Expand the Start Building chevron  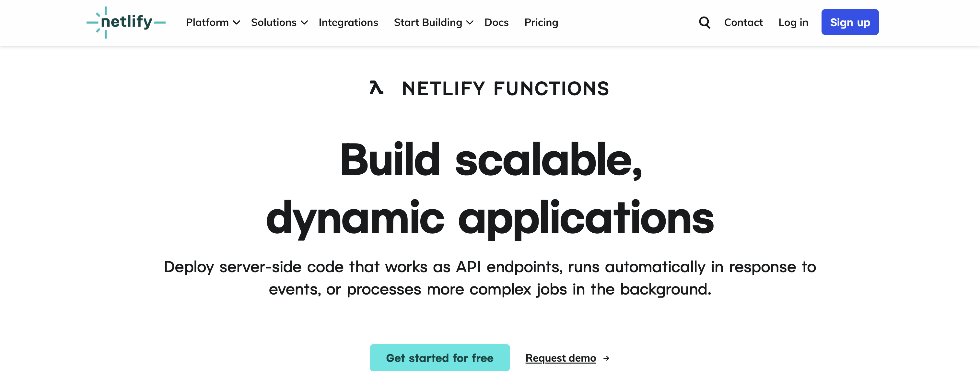[x=470, y=23]
